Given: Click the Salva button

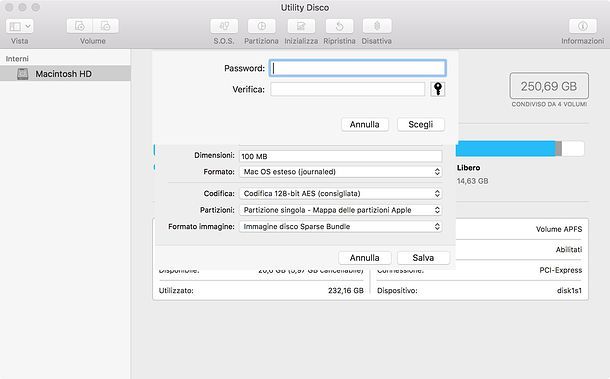Looking at the screenshot, I should click(x=423, y=258).
